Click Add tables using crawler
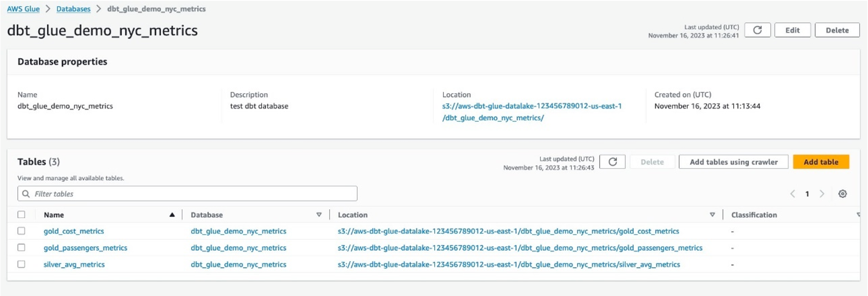 pos(734,162)
